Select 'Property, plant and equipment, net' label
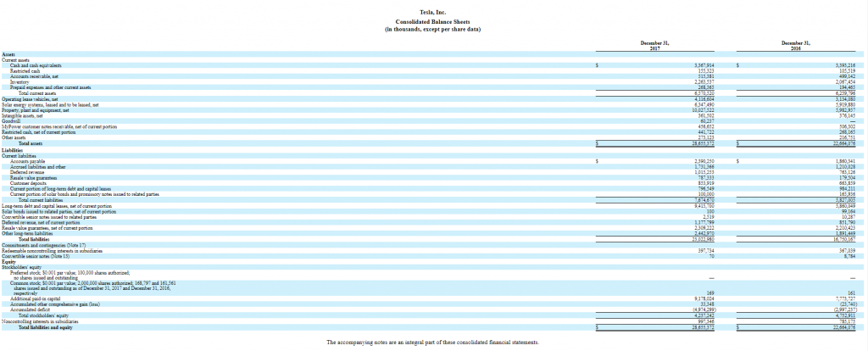This screenshot has width=868, height=351. (36, 109)
